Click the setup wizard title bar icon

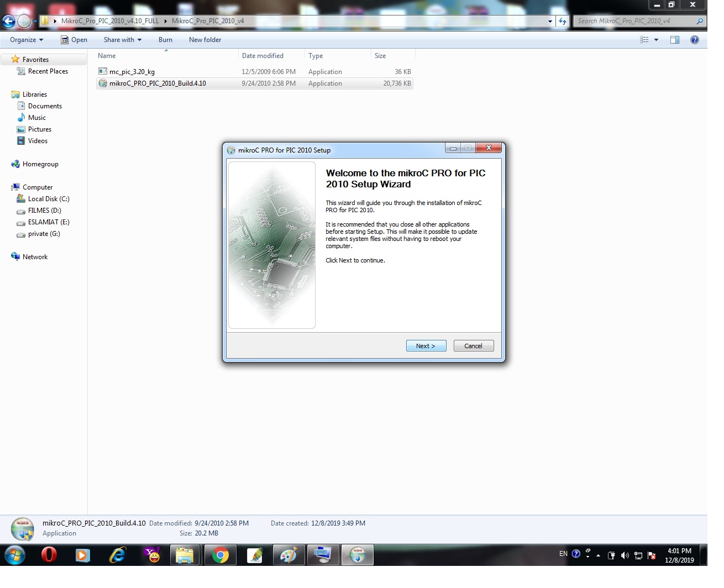[231, 150]
